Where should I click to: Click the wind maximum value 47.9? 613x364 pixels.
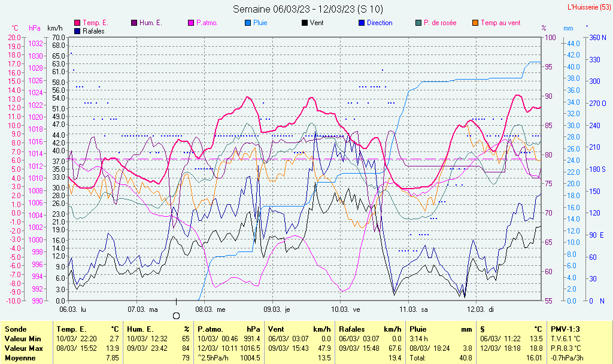coord(324,348)
